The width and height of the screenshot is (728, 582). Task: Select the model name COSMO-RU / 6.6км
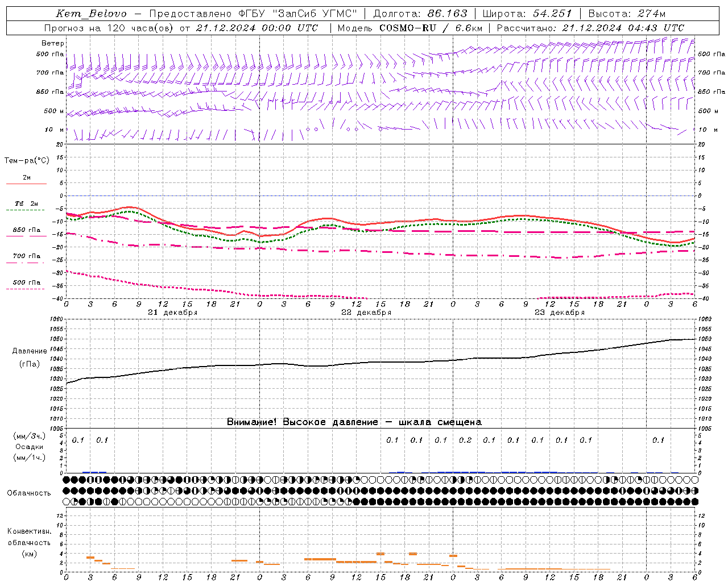[x=431, y=28]
